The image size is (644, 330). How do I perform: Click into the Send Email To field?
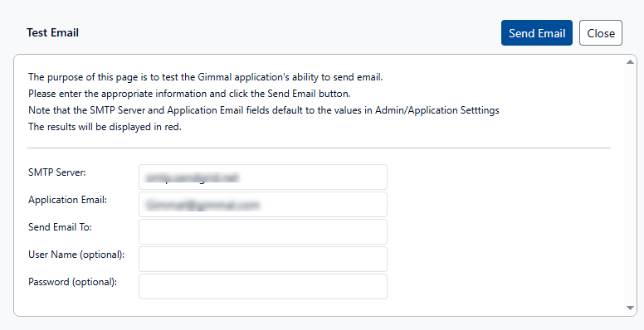263,231
